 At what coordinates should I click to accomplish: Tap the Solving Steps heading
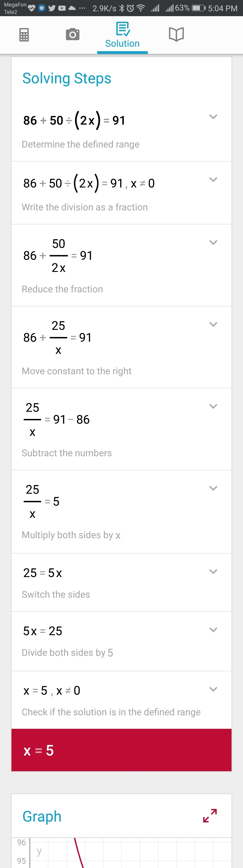[67, 78]
